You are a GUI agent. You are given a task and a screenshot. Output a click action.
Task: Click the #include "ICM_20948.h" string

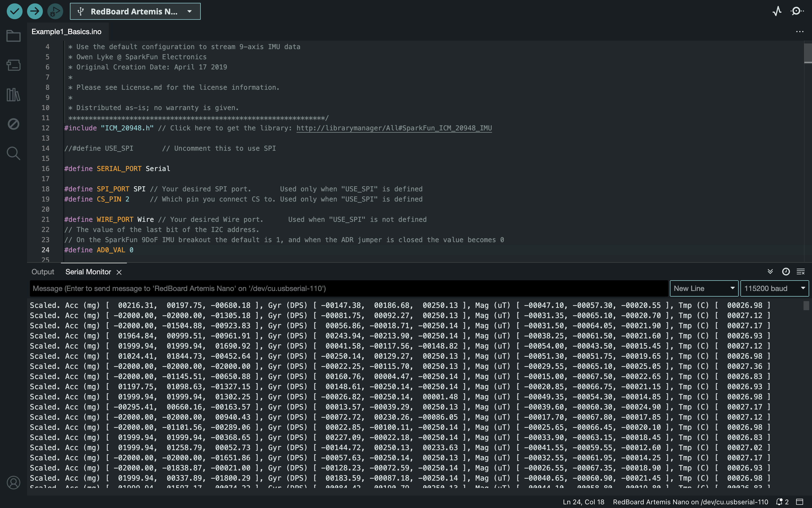tap(127, 128)
